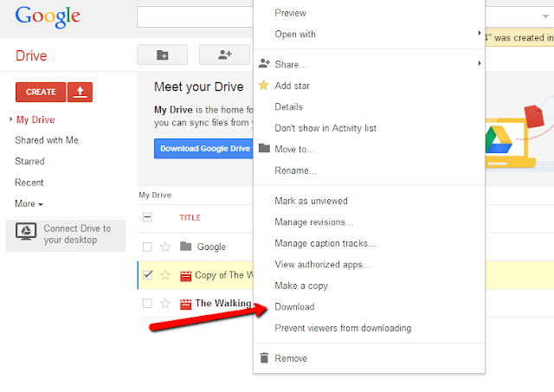
Task: Click the red upload arrow button
Action: pos(80,93)
